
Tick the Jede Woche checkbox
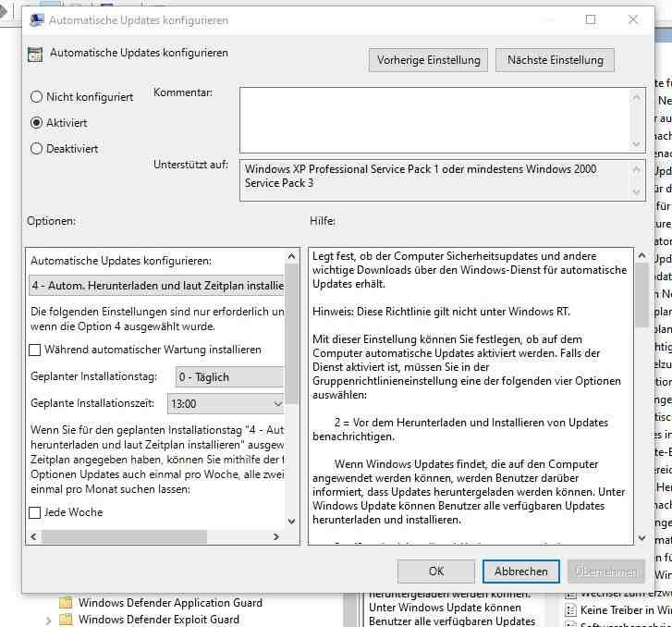pos(35,512)
